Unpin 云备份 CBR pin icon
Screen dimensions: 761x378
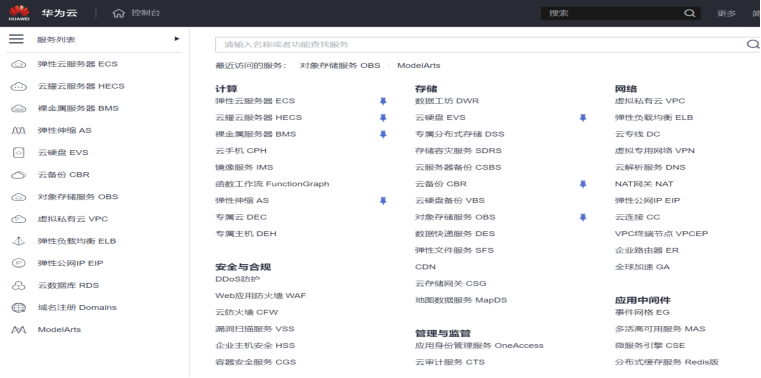(583, 184)
